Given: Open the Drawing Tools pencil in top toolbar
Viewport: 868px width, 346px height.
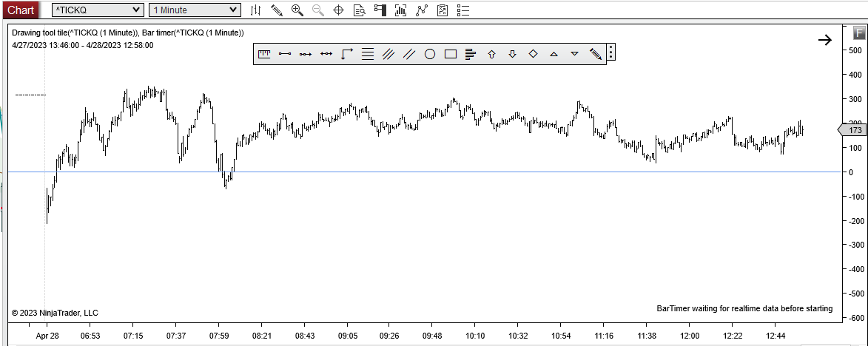Looking at the screenshot, I should tap(277, 10).
